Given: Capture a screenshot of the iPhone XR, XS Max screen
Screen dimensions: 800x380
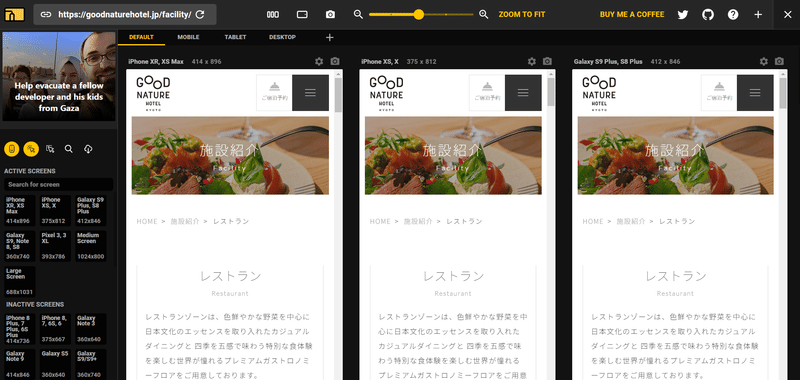Looking at the screenshot, I should [x=335, y=61].
